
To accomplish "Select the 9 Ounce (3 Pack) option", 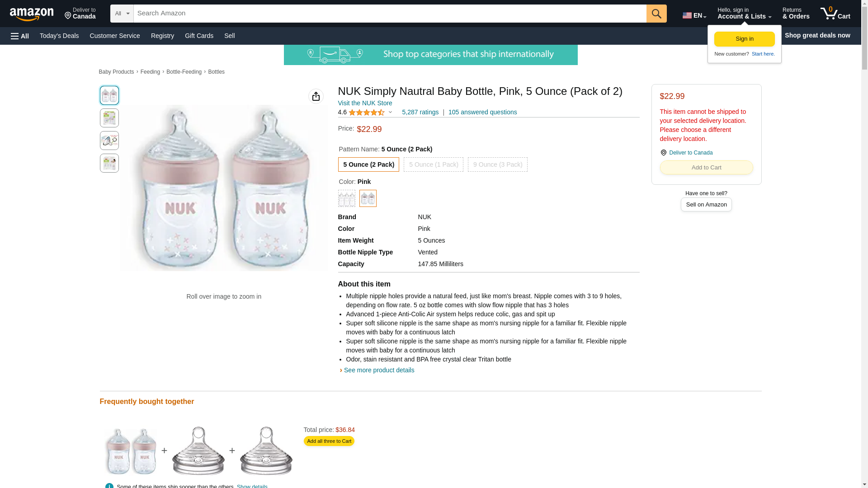I will click(x=497, y=164).
